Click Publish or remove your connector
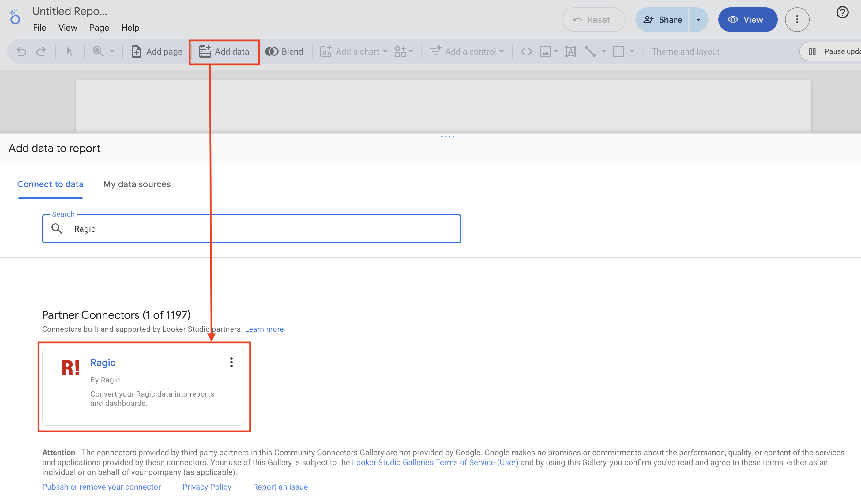Screen dimensions: 861x504 [x=101, y=487]
